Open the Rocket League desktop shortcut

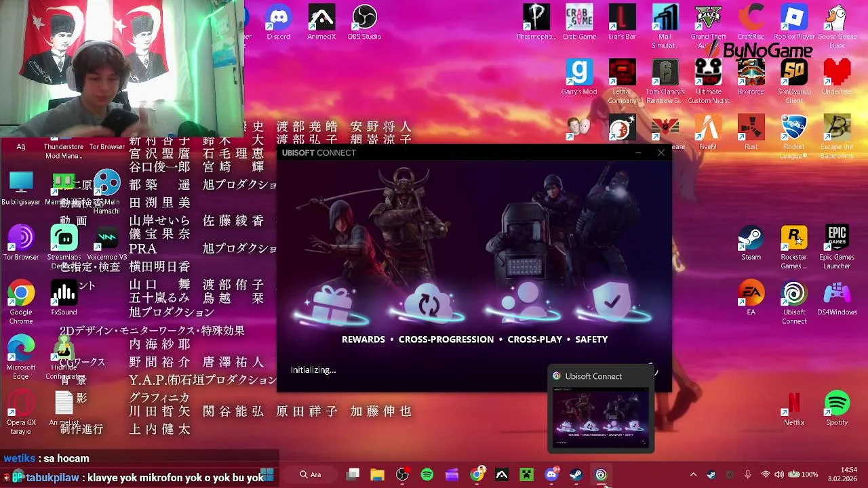click(794, 136)
